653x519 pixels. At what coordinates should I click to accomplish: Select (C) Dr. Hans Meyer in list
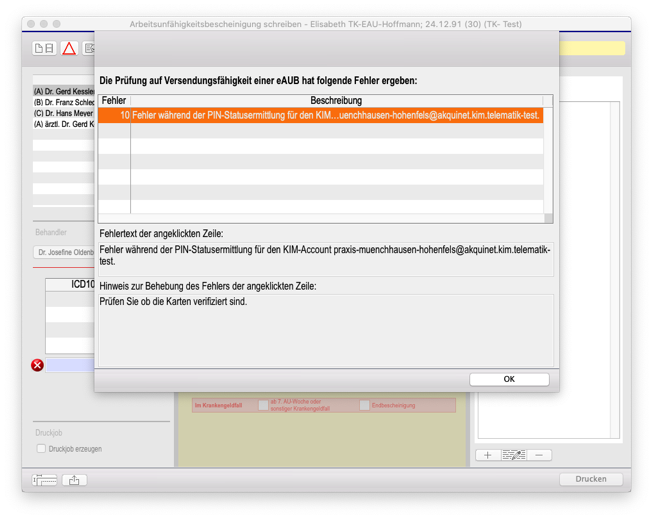pos(63,113)
